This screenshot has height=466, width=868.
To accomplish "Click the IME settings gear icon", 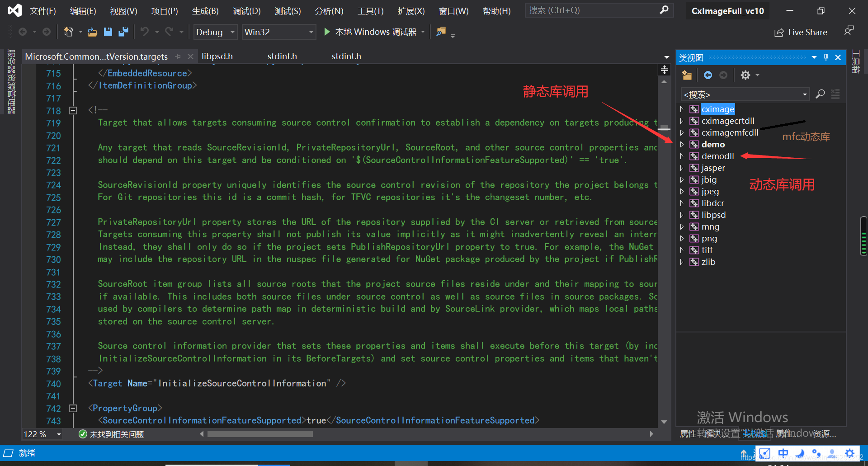I will point(849,453).
